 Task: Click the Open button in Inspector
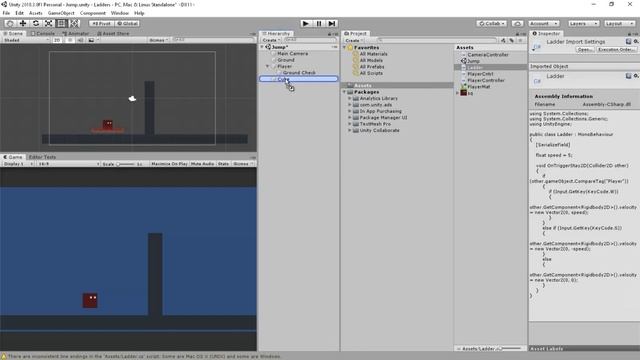(585, 49)
